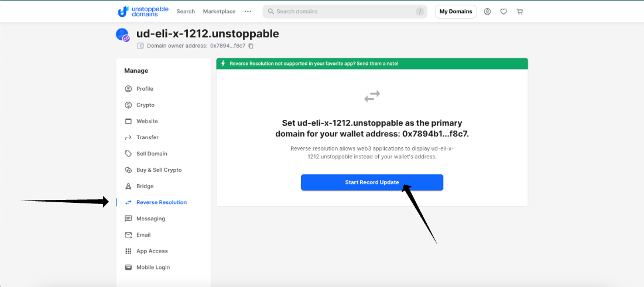Open the account profile icon in header
The image size is (644, 287).
tap(487, 12)
